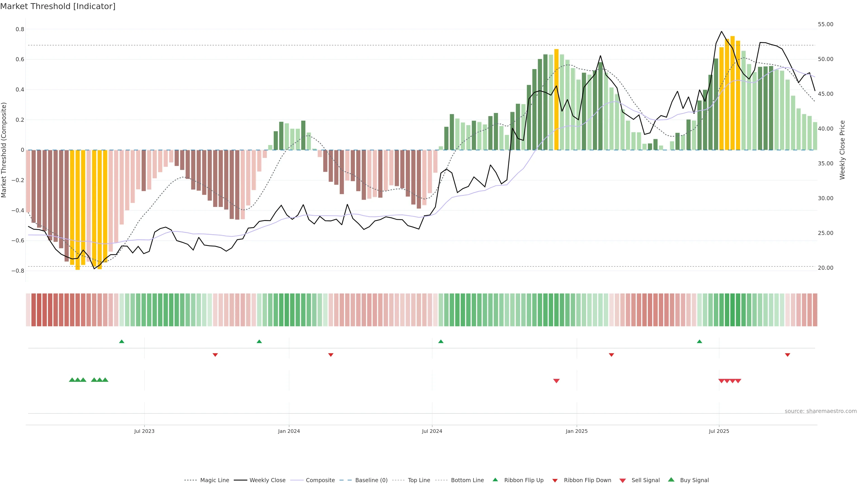868x488 pixels.
Task: Click the Jan 2025 x-axis label
Action: pyautogui.click(x=577, y=431)
